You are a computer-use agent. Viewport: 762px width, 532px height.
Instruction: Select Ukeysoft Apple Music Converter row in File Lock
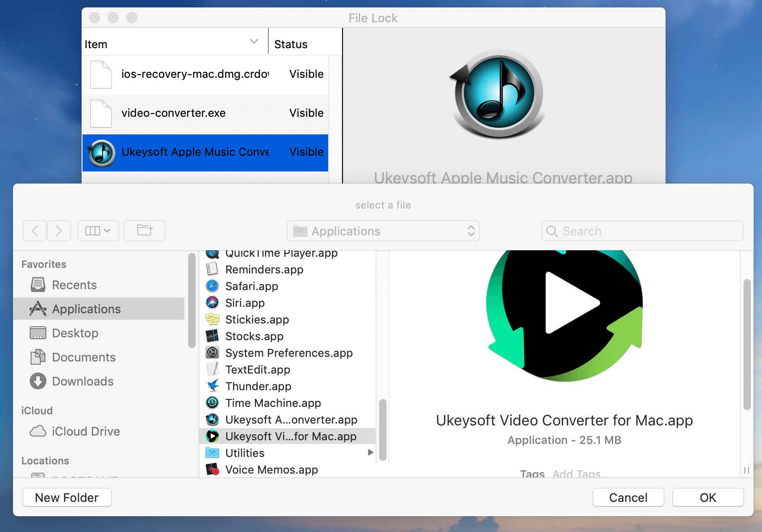pyautogui.click(x=205, y=152)
